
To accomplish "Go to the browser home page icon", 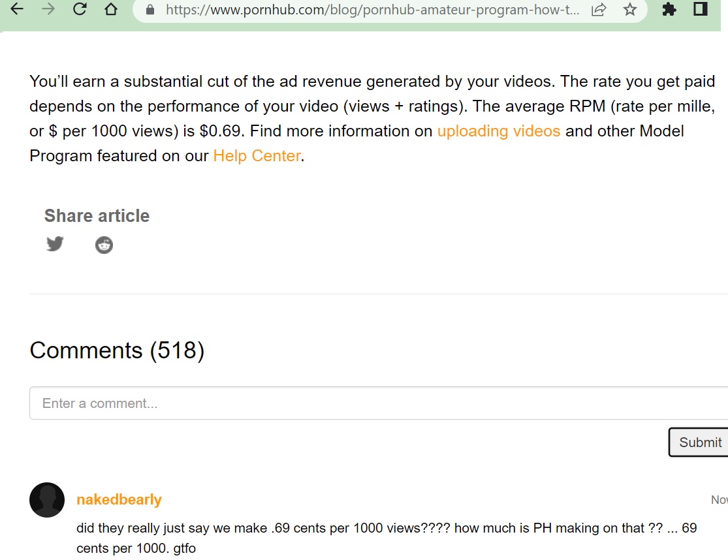I will coord(111,9).
